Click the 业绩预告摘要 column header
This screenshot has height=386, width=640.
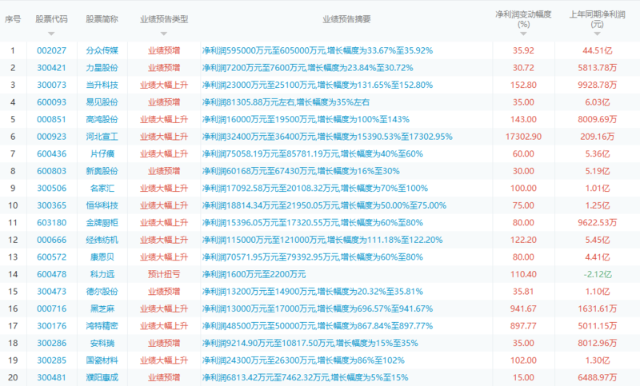tap(347, 19)
